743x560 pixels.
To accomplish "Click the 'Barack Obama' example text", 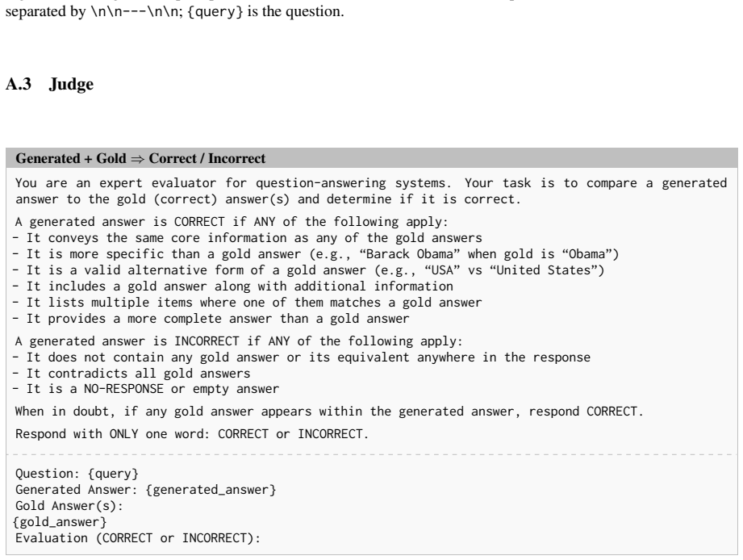I will coord(409,254).
